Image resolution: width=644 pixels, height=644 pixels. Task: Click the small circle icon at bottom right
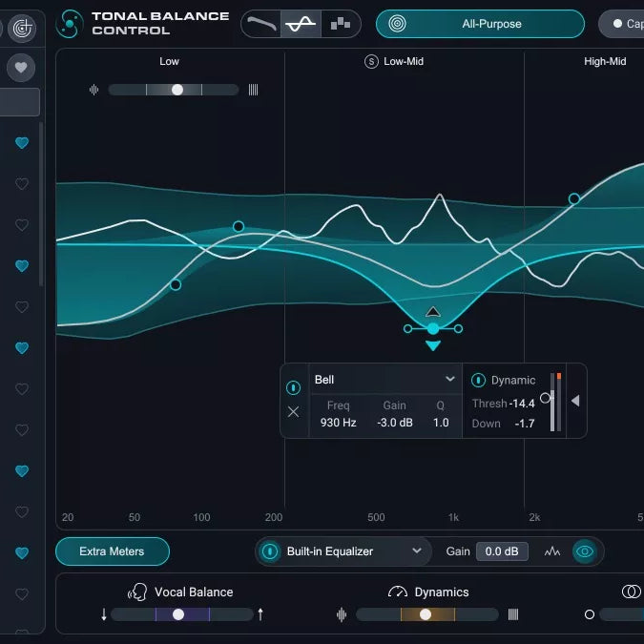click(590, 614)
